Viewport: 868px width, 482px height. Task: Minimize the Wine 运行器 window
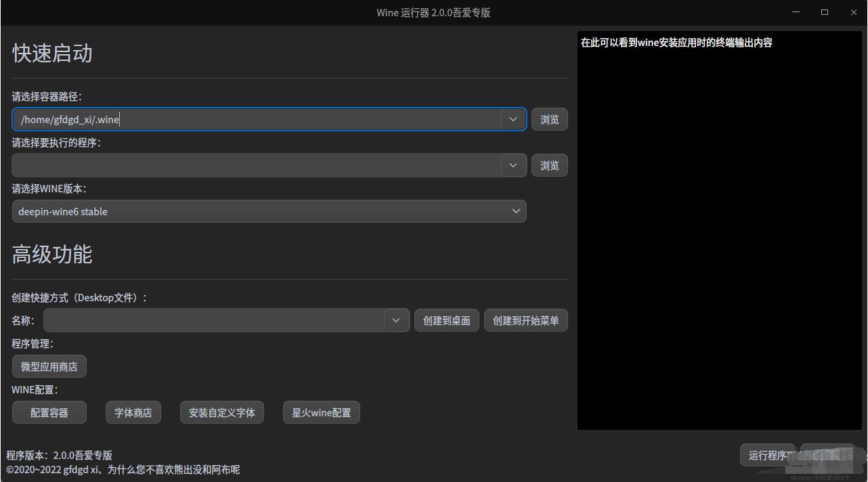pos(797,12)
